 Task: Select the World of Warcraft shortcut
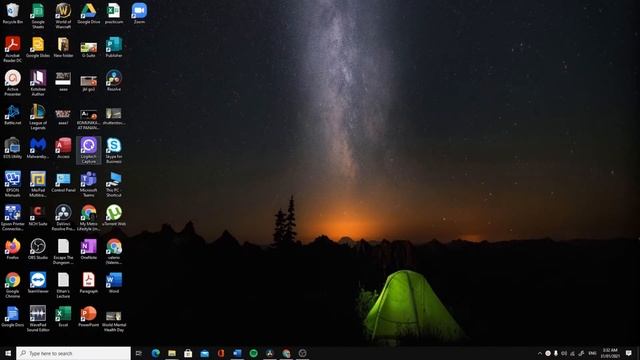(x=63, y=16)
